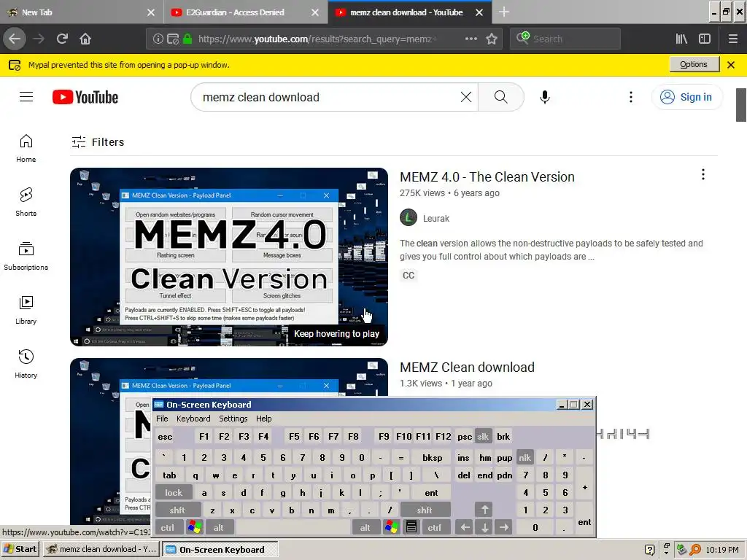Start voice search with microphone icon

point(544,97)
